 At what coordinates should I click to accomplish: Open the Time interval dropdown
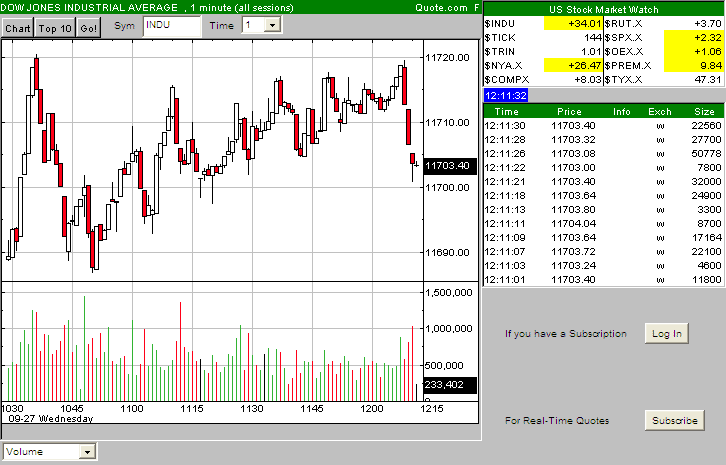pyautogui.click(x=272, y=25)
